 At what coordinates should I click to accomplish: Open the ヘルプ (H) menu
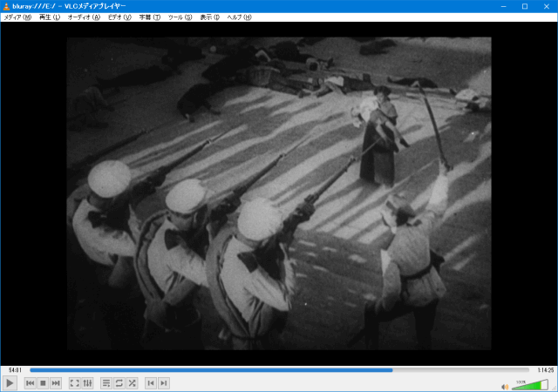[x=239, y=17]
